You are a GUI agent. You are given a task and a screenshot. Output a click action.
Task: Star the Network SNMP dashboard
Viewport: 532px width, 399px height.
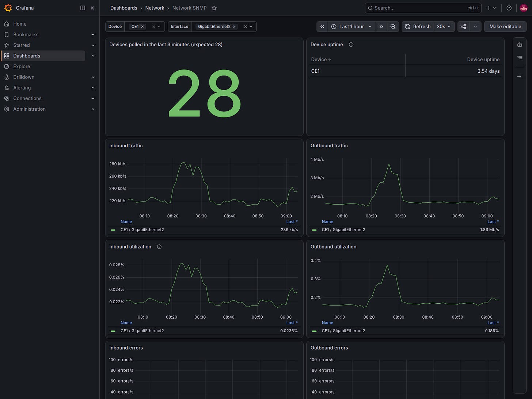click(214, 8)
